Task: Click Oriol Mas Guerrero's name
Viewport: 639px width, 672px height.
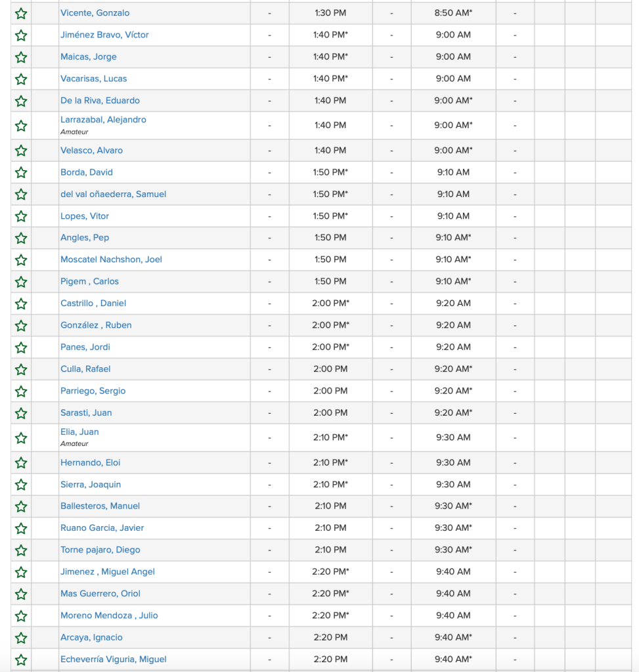Action: (100, 594)
